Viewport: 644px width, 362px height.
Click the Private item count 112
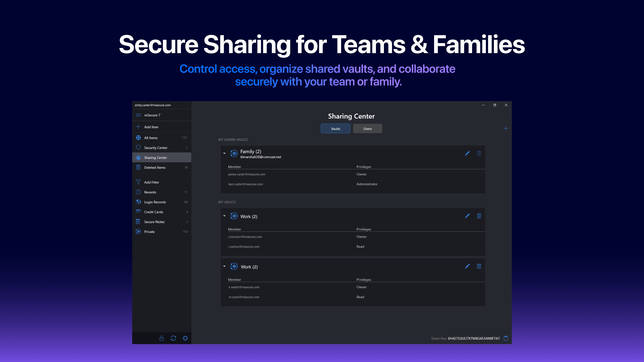pos(185,232)
